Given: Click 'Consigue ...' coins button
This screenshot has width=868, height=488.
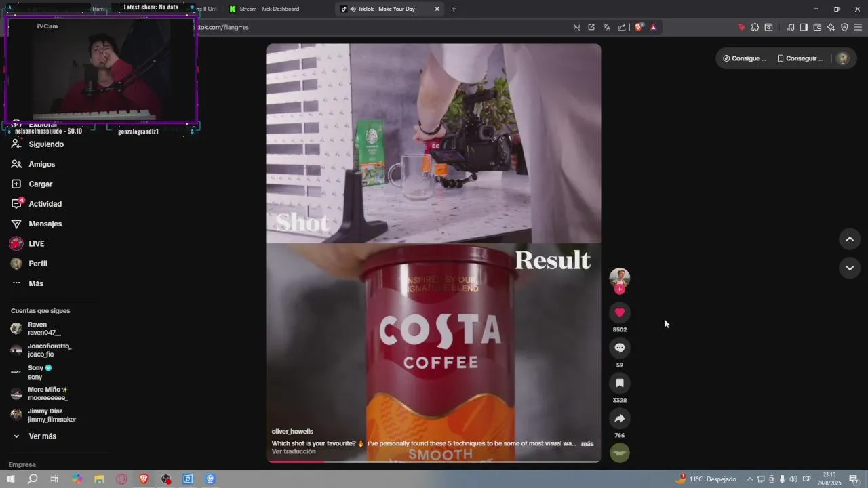Looking at the screenshot, I should [744, 58].
